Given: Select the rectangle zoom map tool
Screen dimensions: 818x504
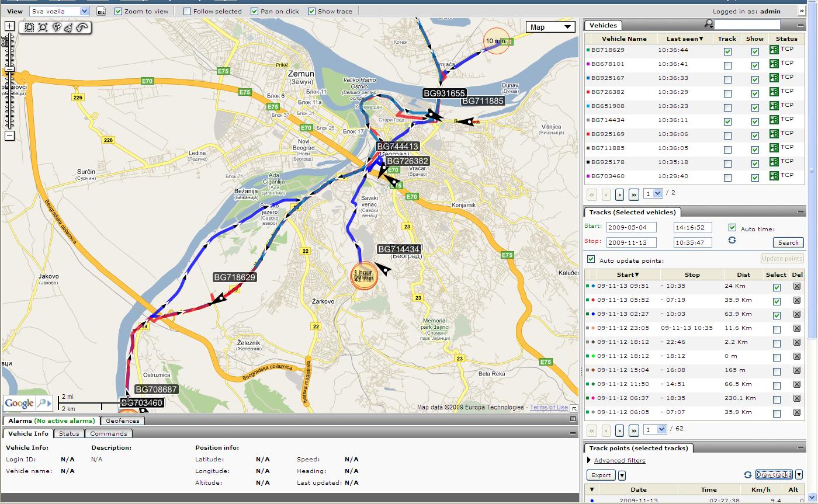Looking at the screenshot, I should [30, 27].
